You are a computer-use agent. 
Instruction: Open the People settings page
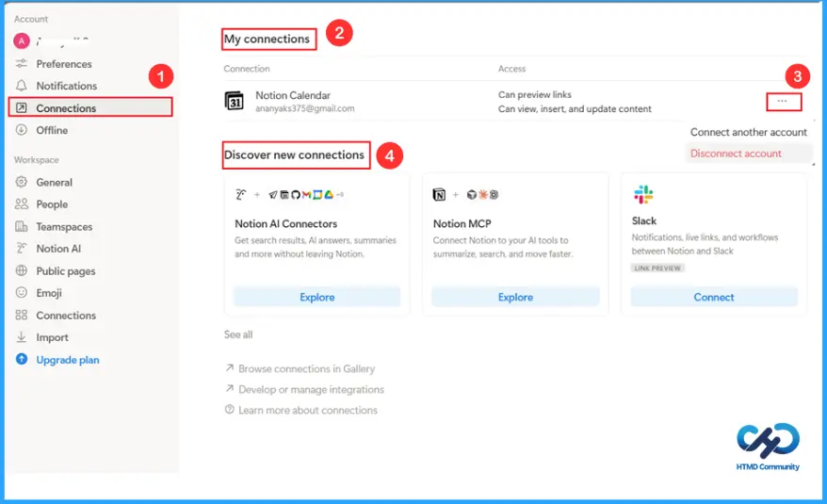pyautogui.click(x=52, y=204)
